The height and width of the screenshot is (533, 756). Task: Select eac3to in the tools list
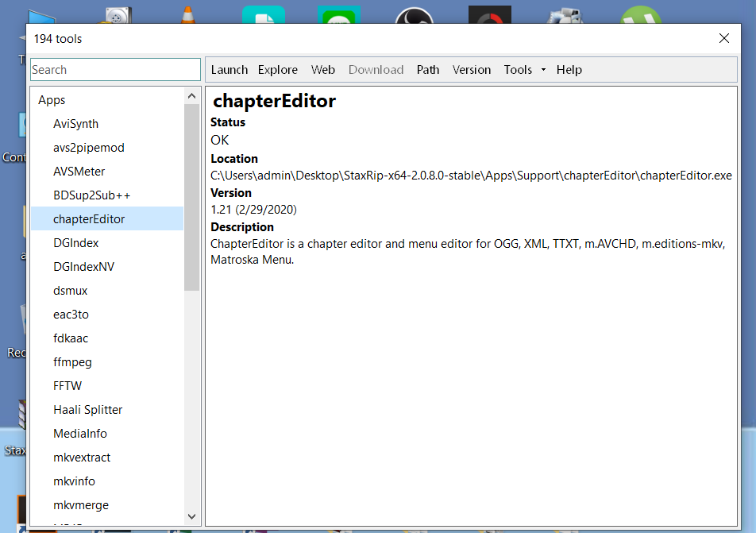pyautogui.click(x=71, y=315)
